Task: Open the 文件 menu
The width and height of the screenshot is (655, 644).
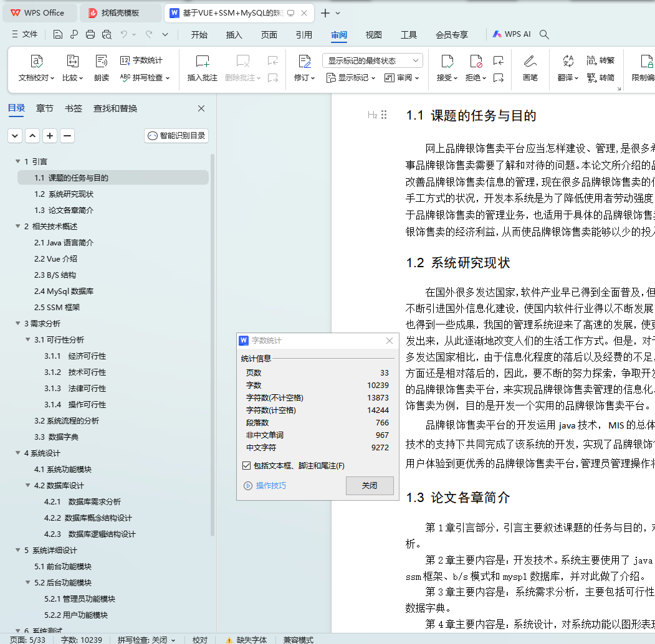Action: 25,34
